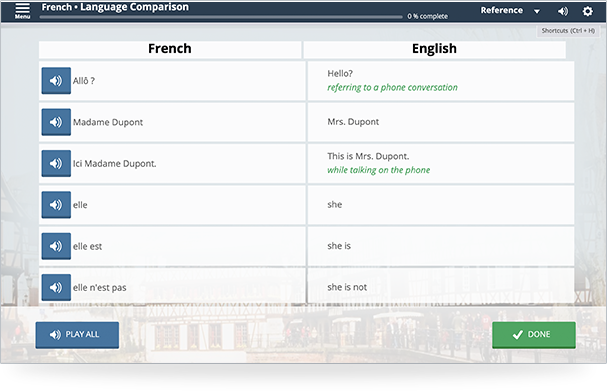This screenshot has height=391, width=607.
Task: Click the lesson progress bar
Action: click(x=221, y=17)
